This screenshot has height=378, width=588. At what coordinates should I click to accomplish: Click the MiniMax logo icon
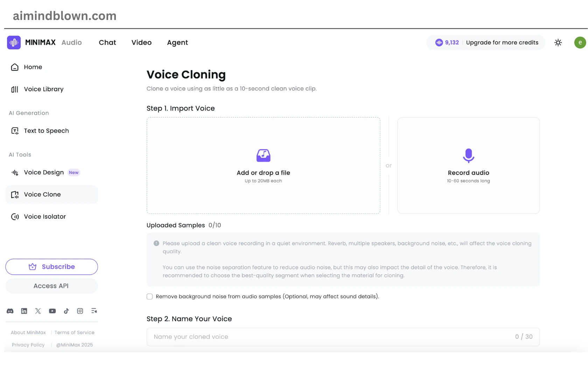point(14,43)
